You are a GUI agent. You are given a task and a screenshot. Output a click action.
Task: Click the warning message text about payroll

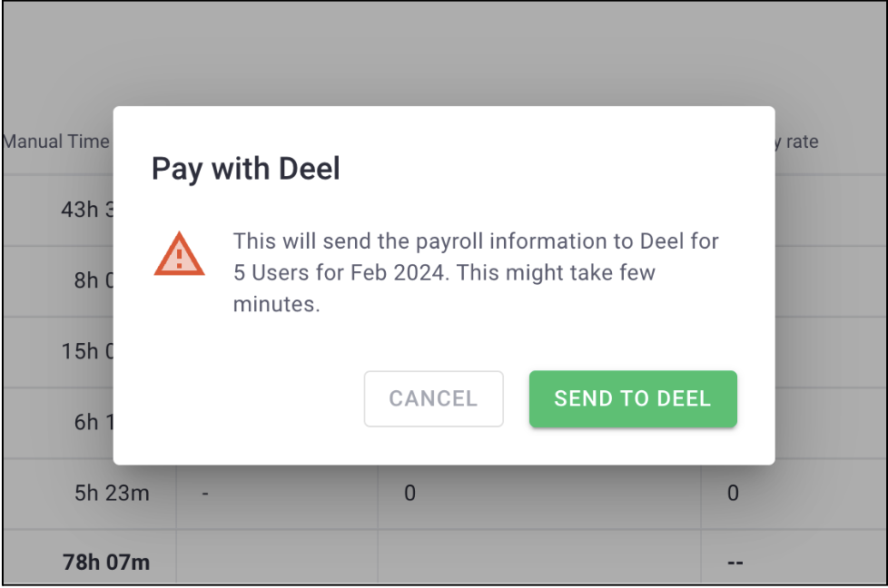pos(472,271)
